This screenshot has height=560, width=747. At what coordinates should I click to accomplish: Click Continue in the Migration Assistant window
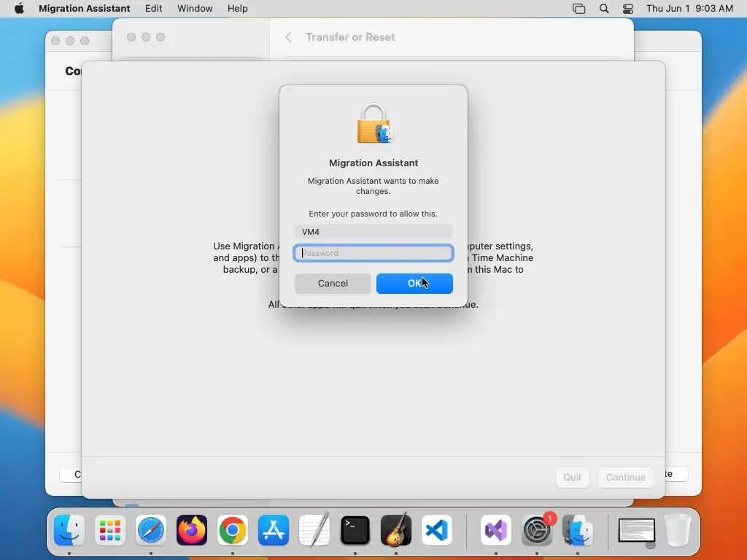pyautogui.click(x=625, y=477)
